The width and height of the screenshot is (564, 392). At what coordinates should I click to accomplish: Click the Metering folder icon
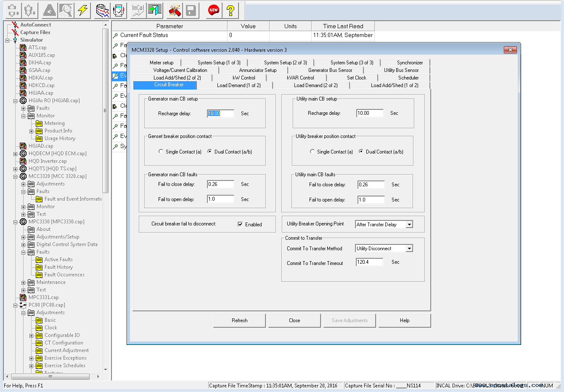point(39,123)
